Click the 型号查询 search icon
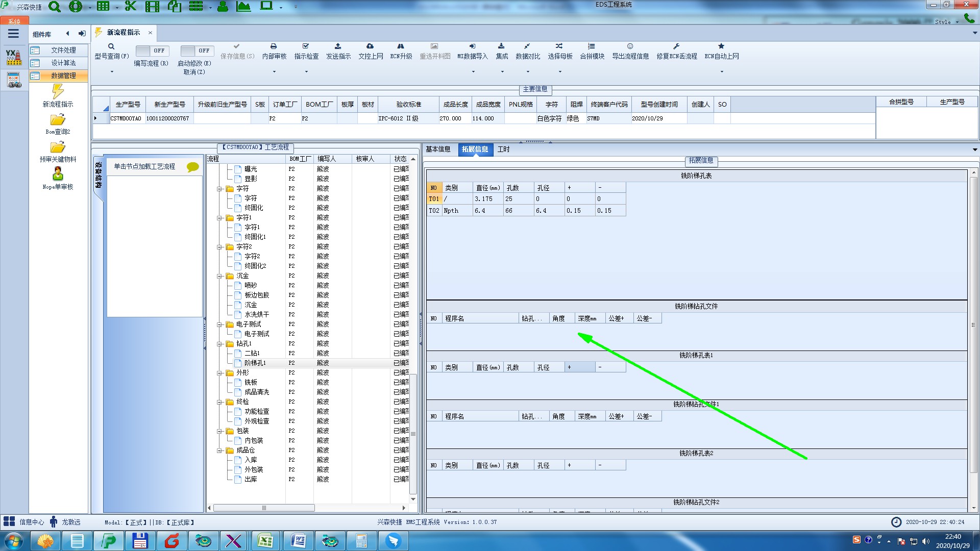This screenshot has height=551, width=980. pyautogui.click(x=111, y=46)
